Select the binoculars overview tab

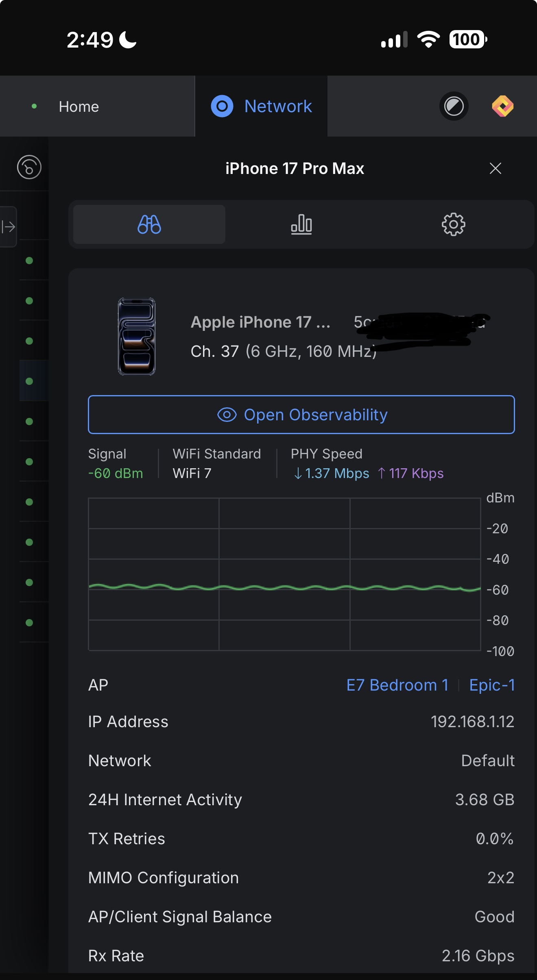coord(149,224)
